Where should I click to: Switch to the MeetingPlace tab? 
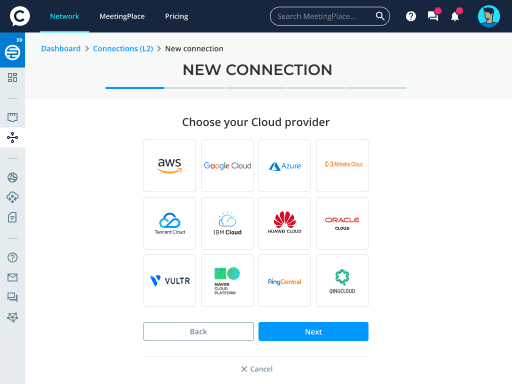pos(122,16)
